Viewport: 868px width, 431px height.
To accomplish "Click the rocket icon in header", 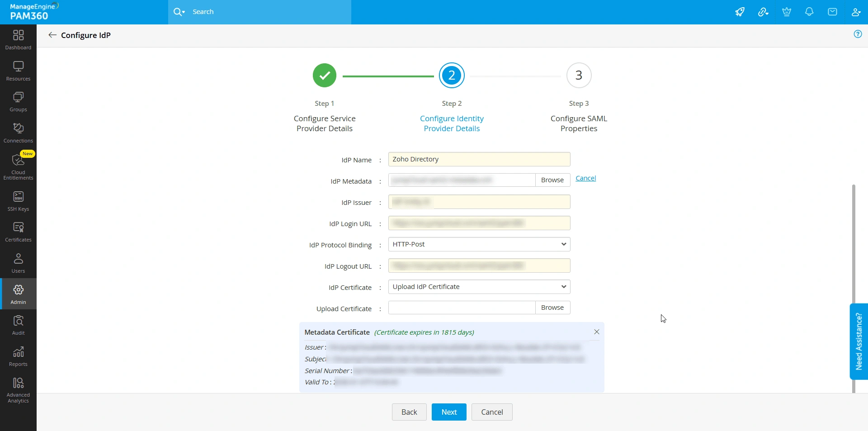I will [x=740, y=12].
